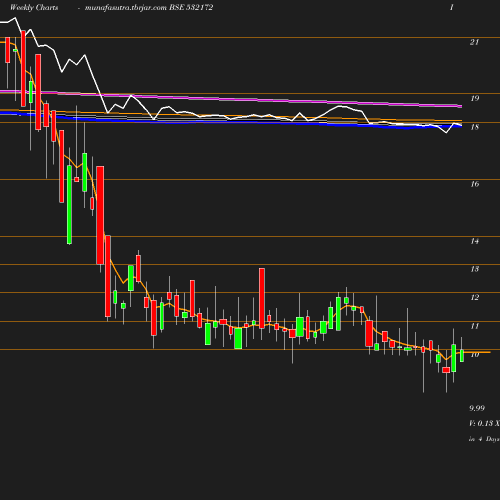This screenshot has width=500, height=500.
Task: Click the latest green candle at right
Action: 462,355
